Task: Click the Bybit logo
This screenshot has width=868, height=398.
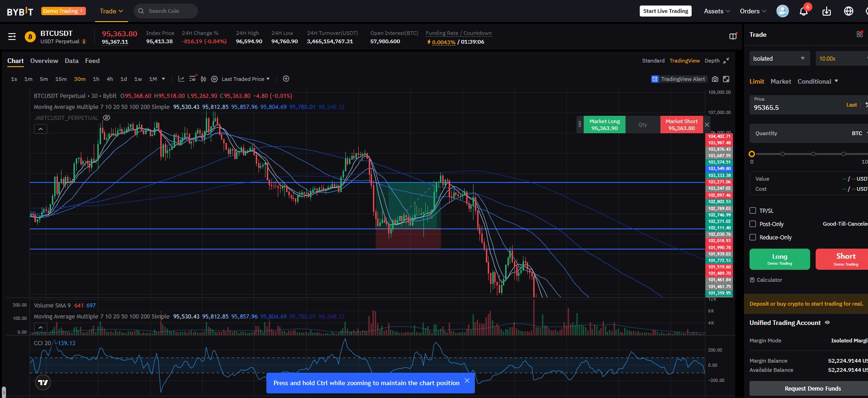Action: 20,11
